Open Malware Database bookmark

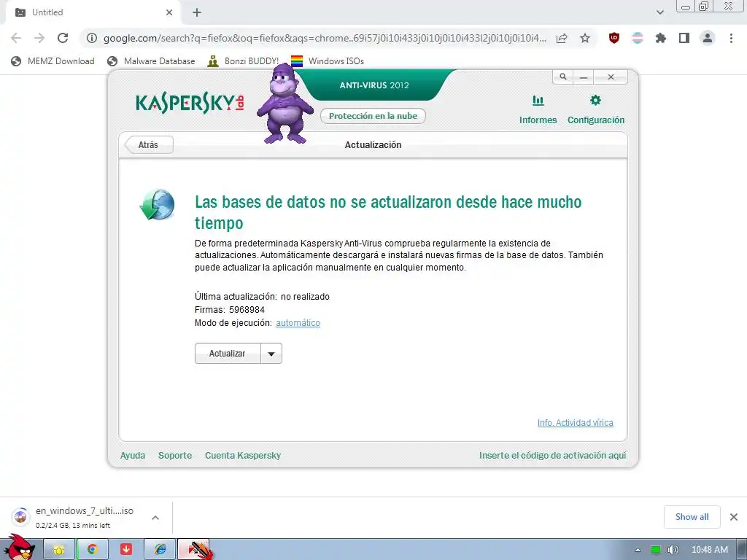[x=151, y=61]
